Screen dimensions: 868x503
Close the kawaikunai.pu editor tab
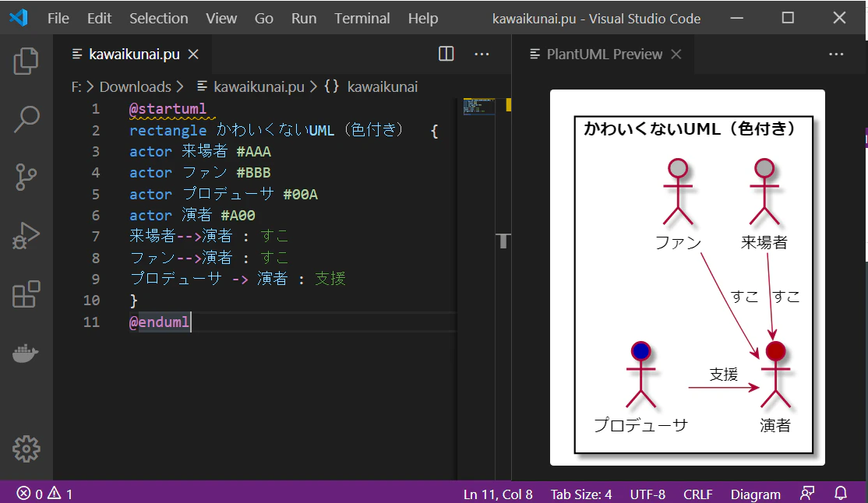(x=193, y=54)
